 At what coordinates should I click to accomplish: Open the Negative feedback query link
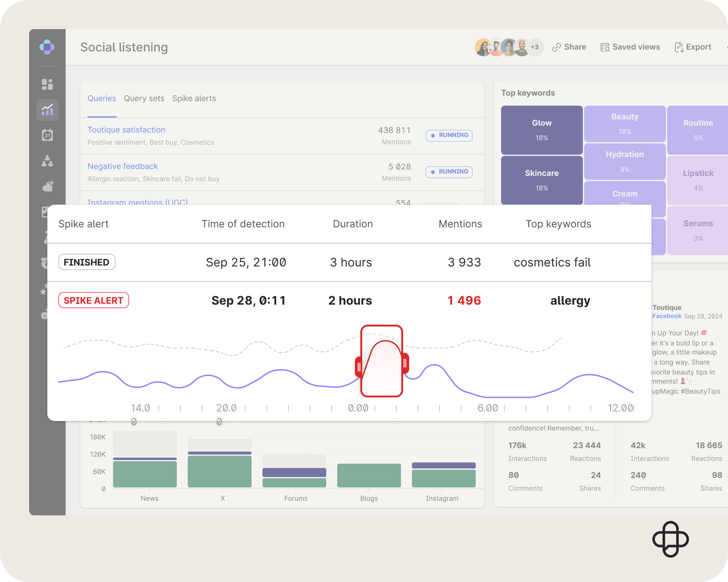(122, 166)
